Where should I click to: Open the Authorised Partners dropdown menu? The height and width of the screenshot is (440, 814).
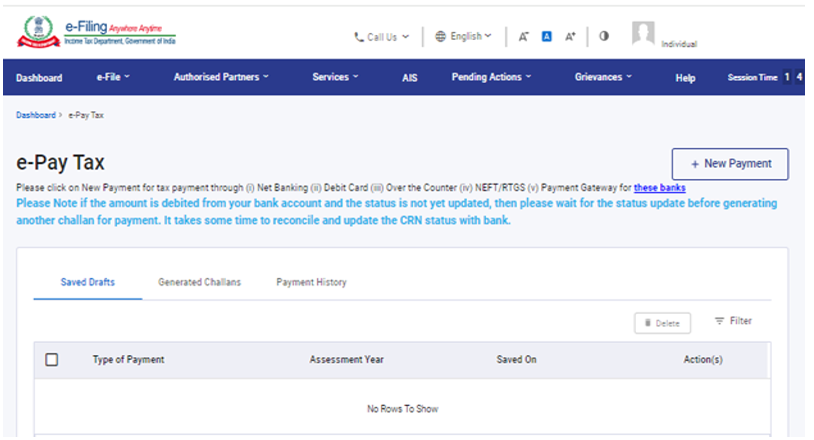point(221,77)
